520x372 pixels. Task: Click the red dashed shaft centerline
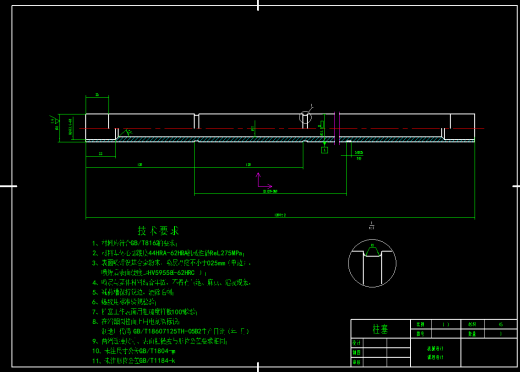pyautogui.click(x=282, y=128)
